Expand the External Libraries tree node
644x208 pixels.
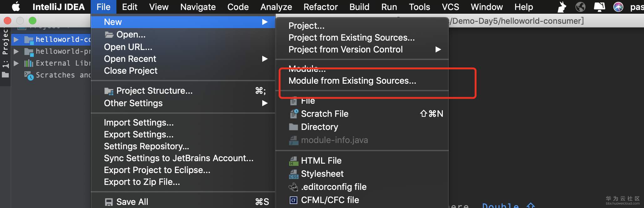pyautogui.click(x=16, y=63)
